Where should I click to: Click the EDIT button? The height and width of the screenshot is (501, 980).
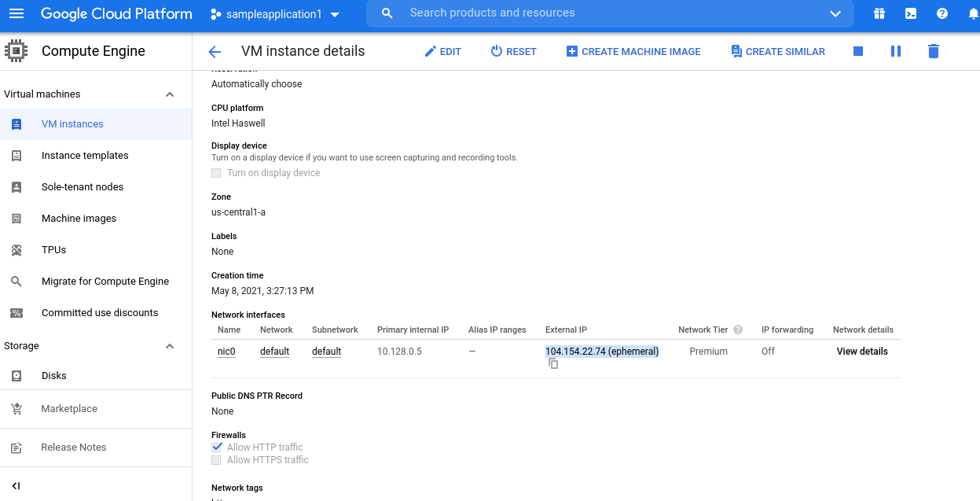click(x=442, y=51)
